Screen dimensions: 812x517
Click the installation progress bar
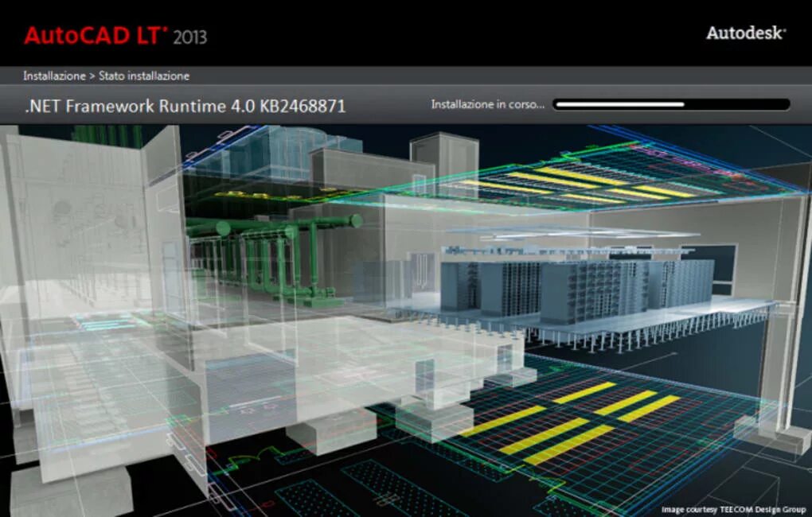point(671,104)
